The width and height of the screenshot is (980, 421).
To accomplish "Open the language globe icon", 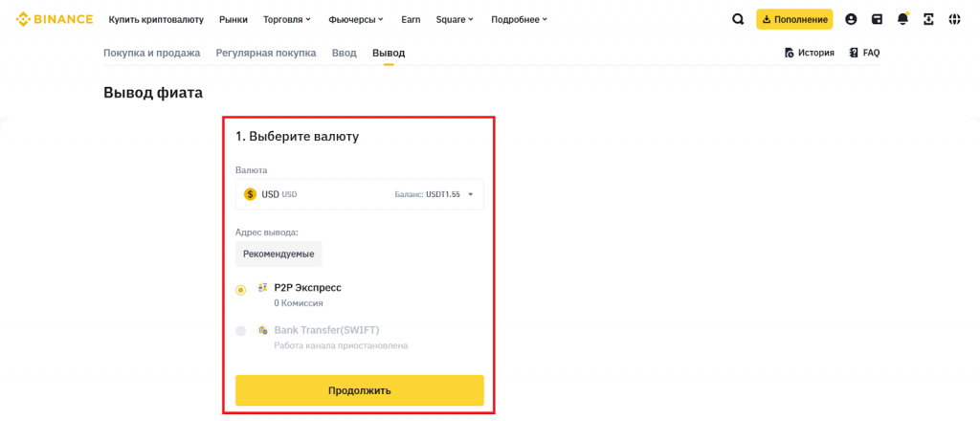I will (954, 19).
